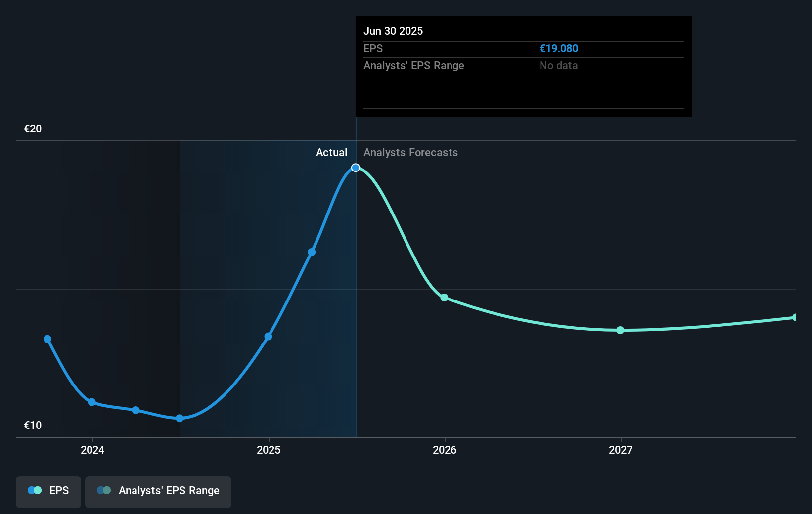Click the EPS data point at early 2026
The height and width of the screenshot is (514, 812).
pyautogui.click(x=444, y=298)
